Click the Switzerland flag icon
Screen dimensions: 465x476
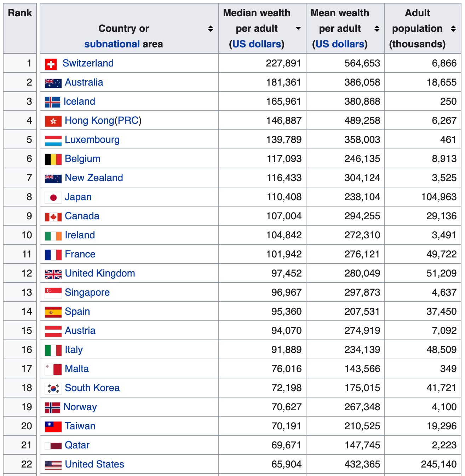(51, 64)
